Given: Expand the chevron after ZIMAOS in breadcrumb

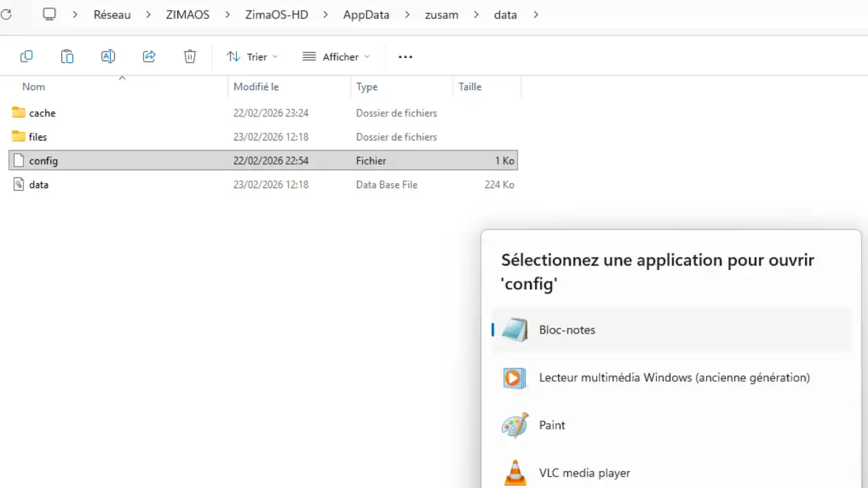Looking at the screenshot, I should (x=227, y=15).
